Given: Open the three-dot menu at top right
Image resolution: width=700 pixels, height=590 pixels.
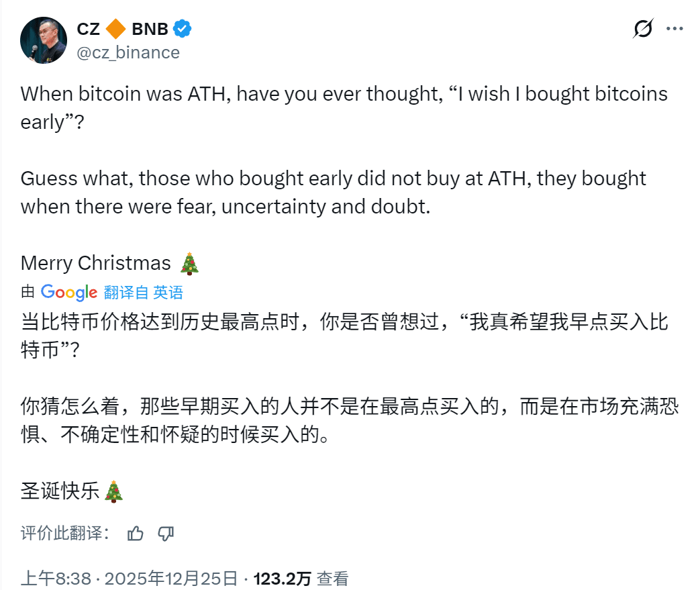Looking at the screenshot, I should (676, 27).
